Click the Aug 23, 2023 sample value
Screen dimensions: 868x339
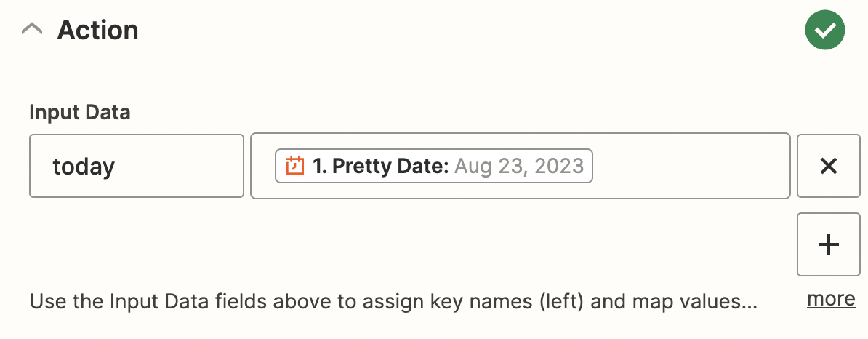[519, 166]
